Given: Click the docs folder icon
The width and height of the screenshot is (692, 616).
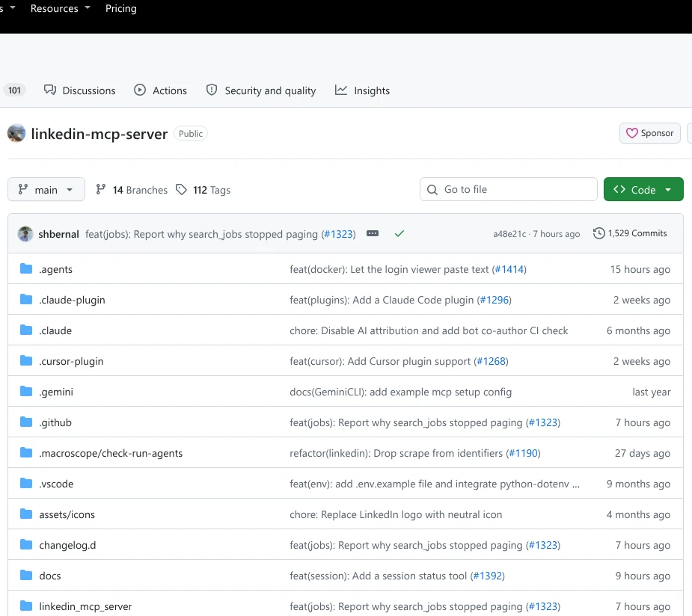Looking at the screenshot, I should pos(26,575).
